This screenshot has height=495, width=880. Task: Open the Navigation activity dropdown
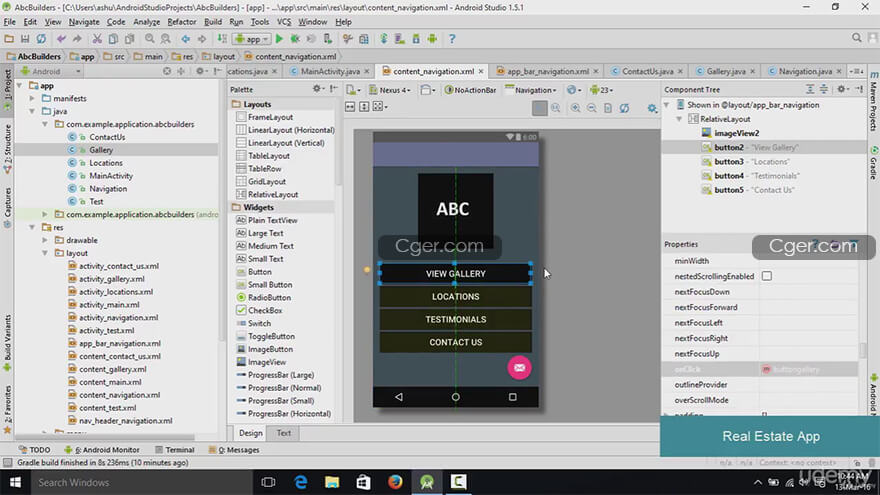tap(531, 90)
